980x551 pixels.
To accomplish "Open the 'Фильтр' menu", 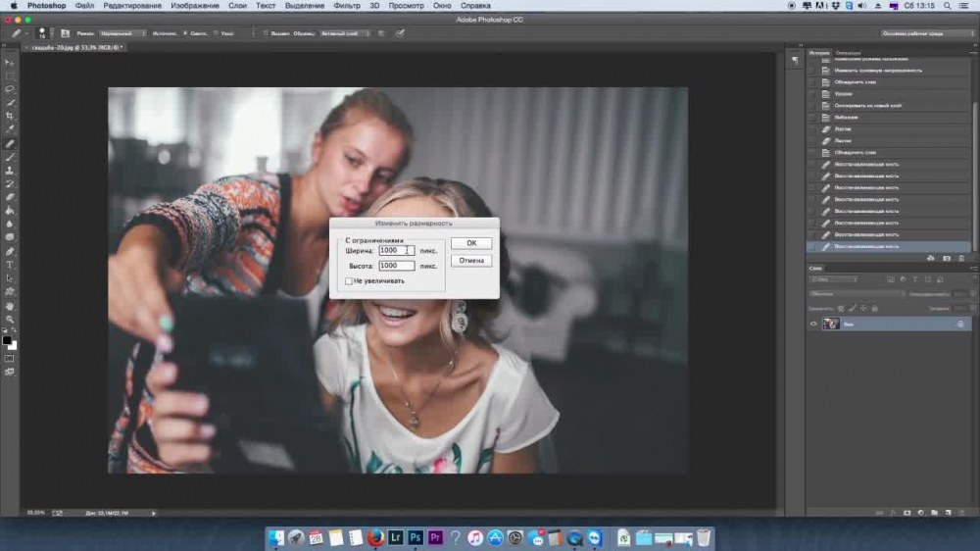I will (346, 6).
